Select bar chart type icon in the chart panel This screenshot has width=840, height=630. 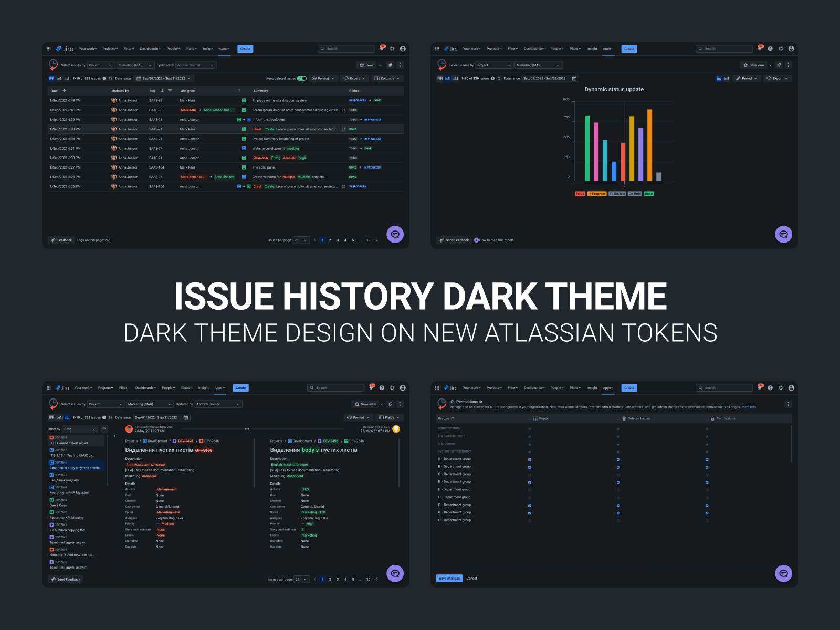click(x=727, y=78)
